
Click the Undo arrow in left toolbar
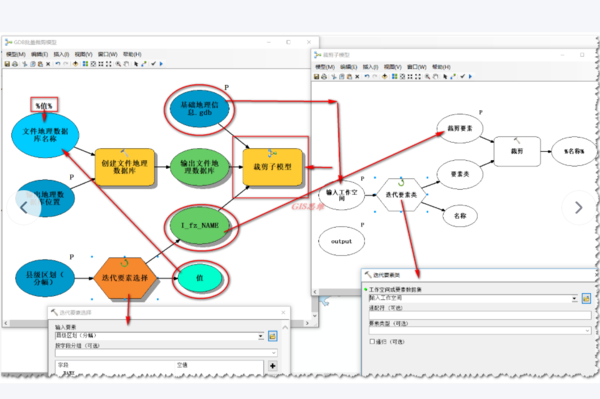(x=58, y=64)
